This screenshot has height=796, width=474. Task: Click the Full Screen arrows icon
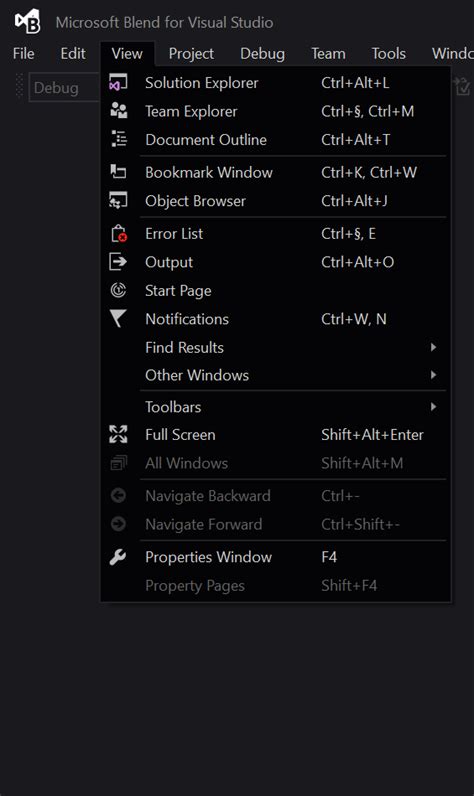118,435
